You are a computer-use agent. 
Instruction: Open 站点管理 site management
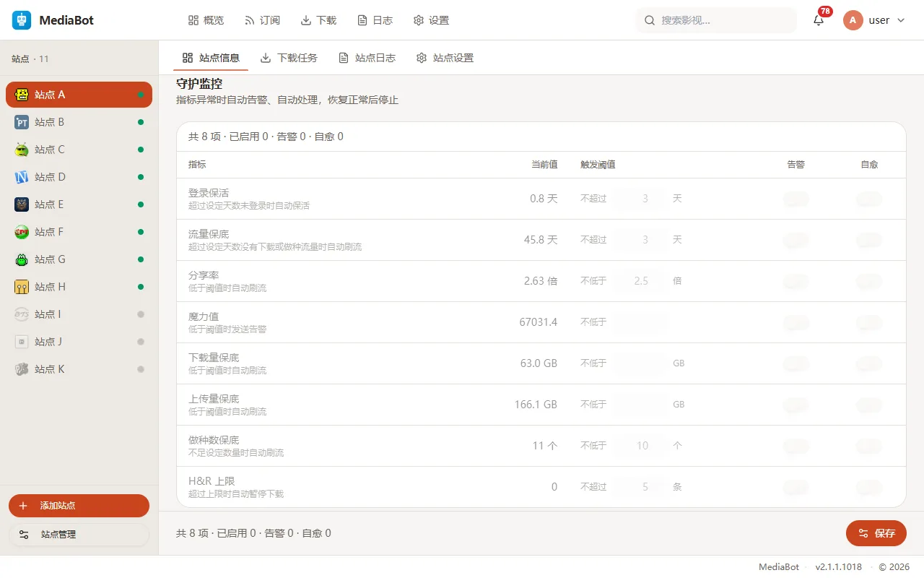tap(79, 535)
